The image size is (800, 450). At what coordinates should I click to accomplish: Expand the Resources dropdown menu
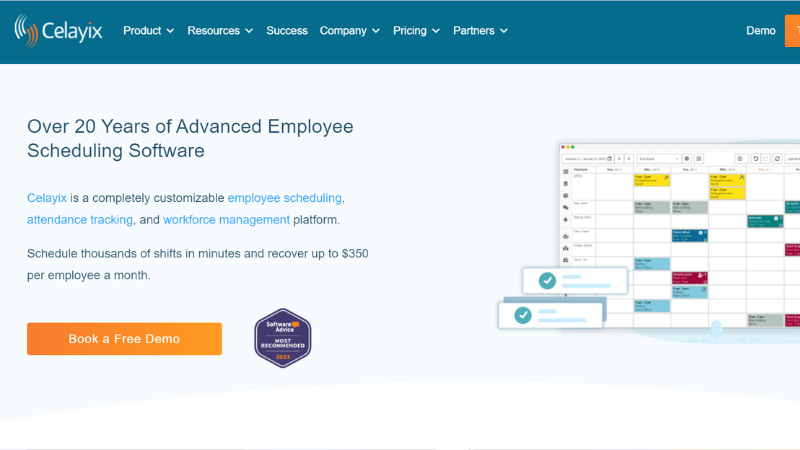(220, 31)
